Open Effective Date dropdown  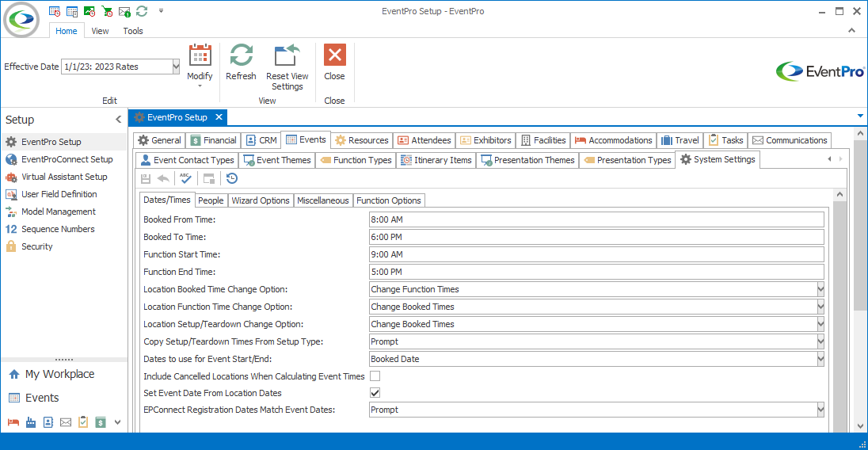(x=176, y=67)
